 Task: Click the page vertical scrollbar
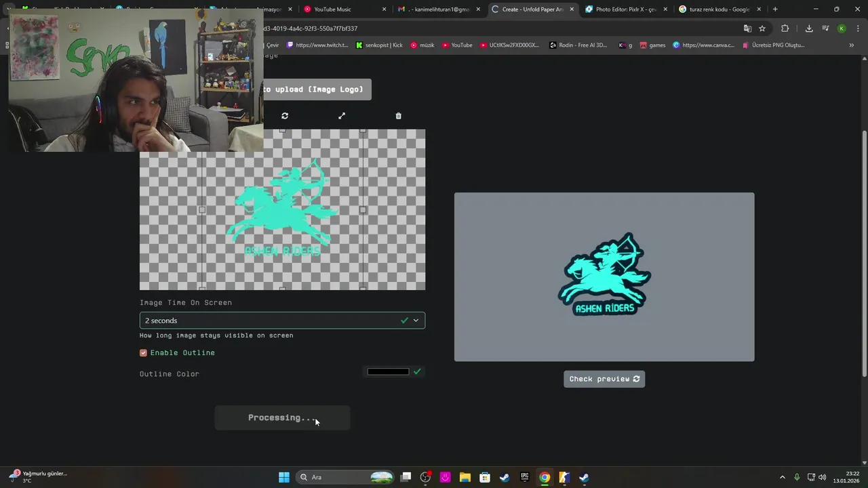pyautogui.click(x=864, y=254)
